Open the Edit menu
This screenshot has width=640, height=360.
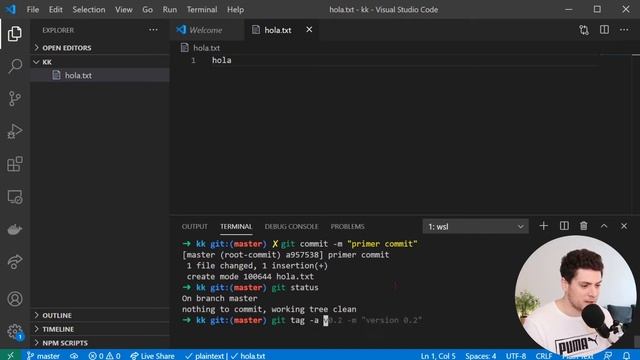pos(56,9)
